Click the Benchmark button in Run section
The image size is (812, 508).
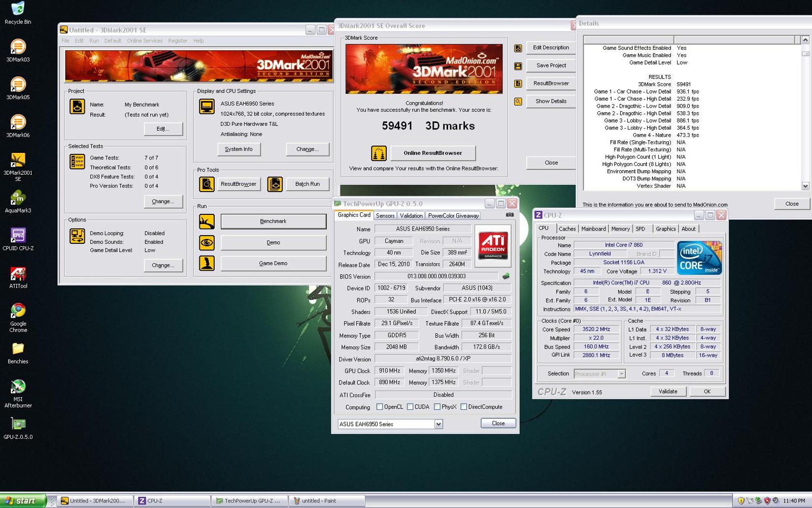[273, 221]
